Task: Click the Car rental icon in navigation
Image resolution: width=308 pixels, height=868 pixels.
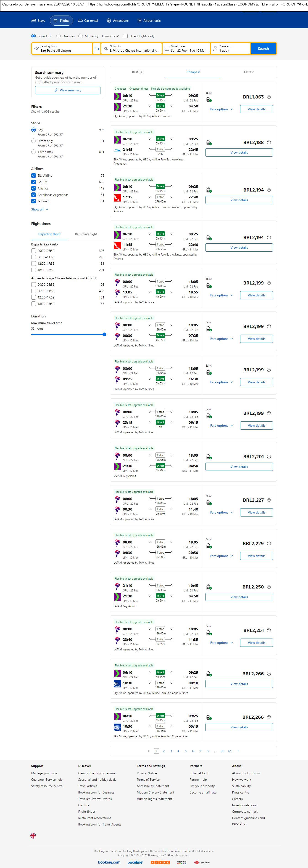Action: (80, 21)
